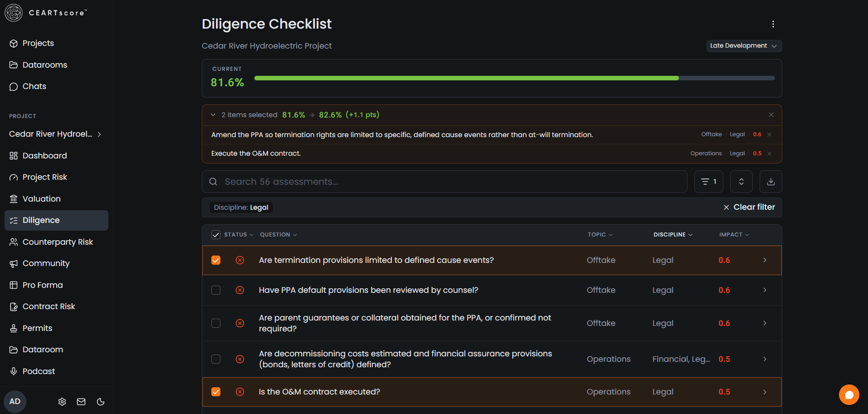Open the mail envelope icon
This screenshot has height=414, width=868.
[81, 402]
